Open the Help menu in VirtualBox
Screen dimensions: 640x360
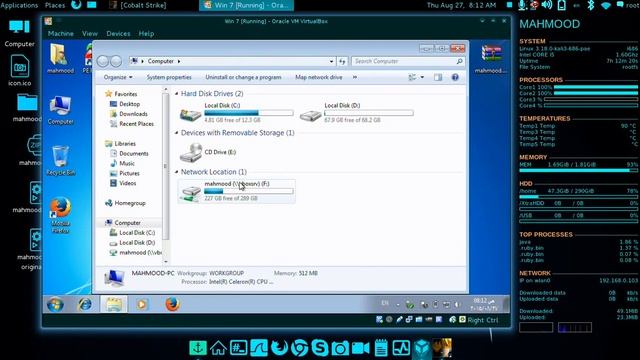[x=146, y=33]
